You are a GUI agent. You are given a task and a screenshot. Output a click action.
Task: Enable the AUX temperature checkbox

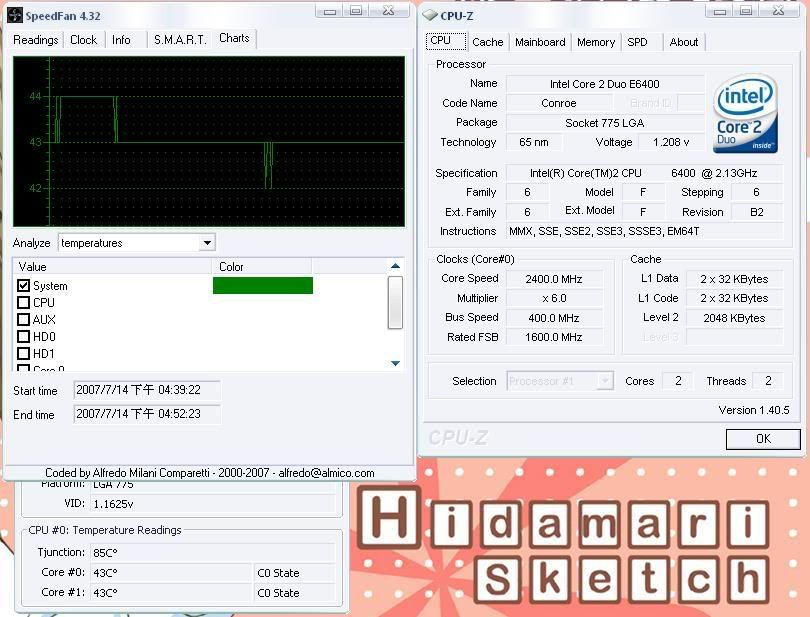coord(23,319)
